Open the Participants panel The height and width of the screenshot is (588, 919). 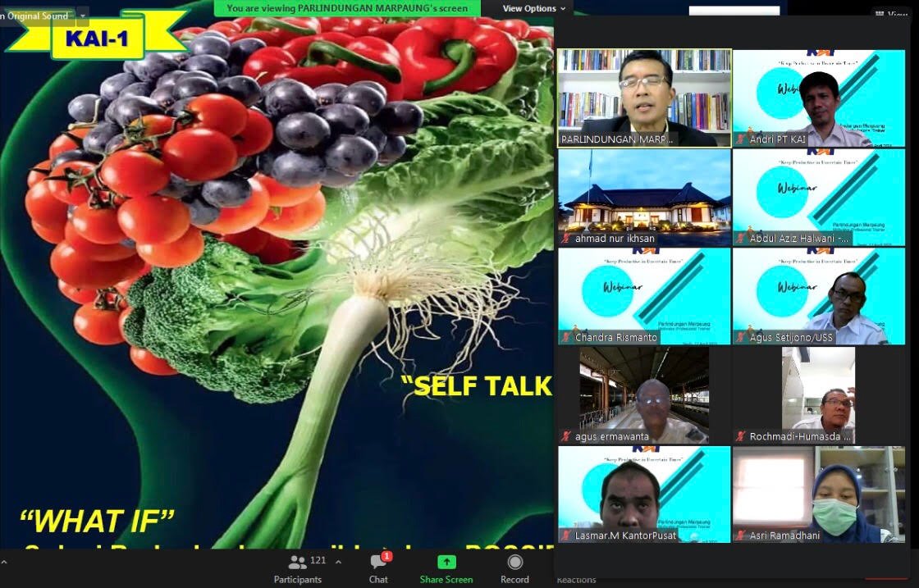[x=298, y=567]
